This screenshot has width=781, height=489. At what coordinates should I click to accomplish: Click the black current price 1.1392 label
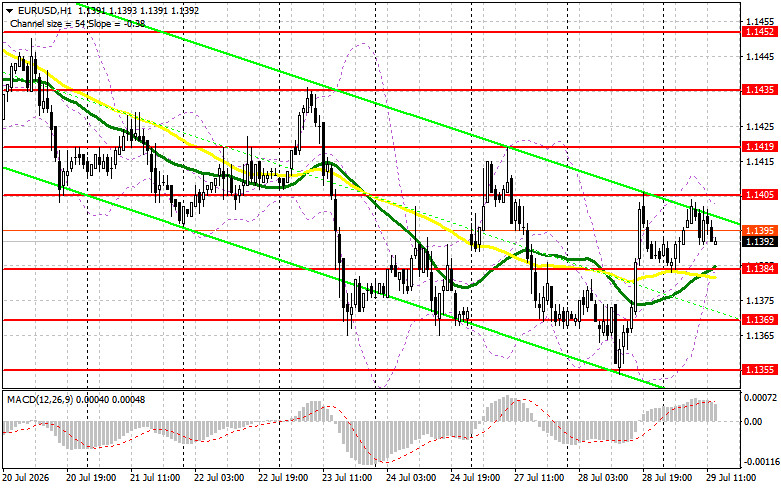[759, 242]
